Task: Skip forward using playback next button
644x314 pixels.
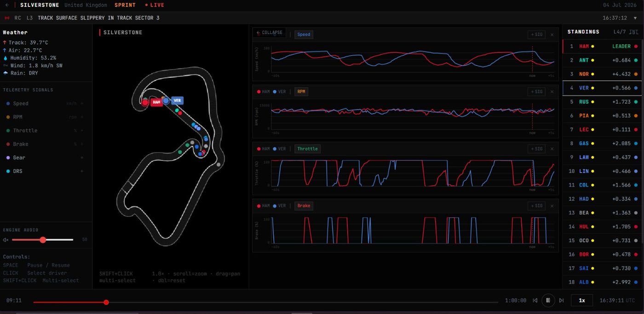Action: (561, 300)
